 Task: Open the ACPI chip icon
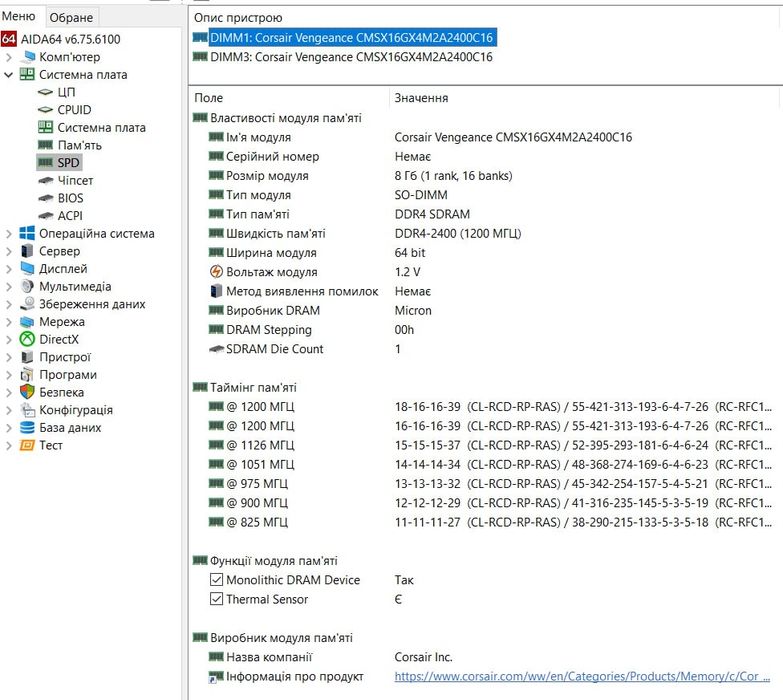pyautogui.click(x=45, y=215)
